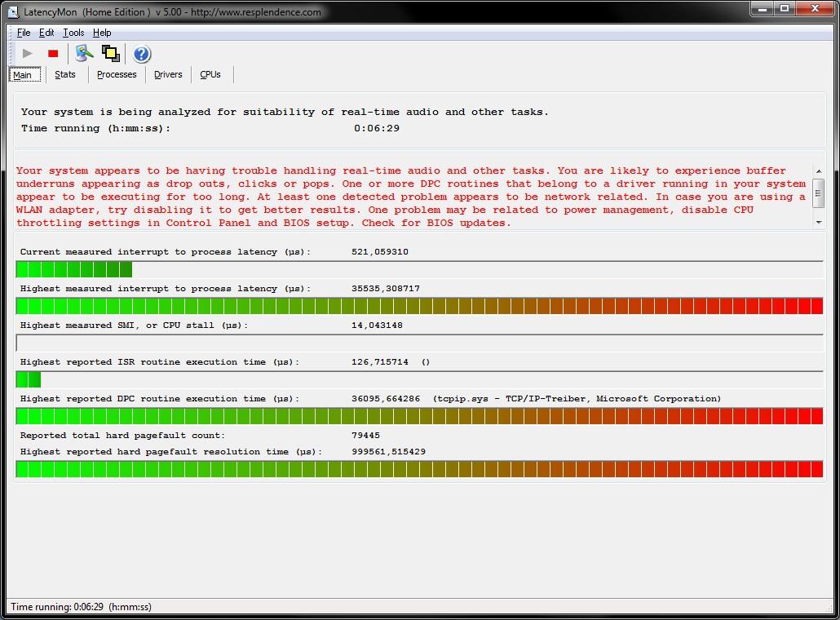The height and width of the screenshot is (620, 840).
Task: Switch to the CPUs tab
Action: [210, 74]
